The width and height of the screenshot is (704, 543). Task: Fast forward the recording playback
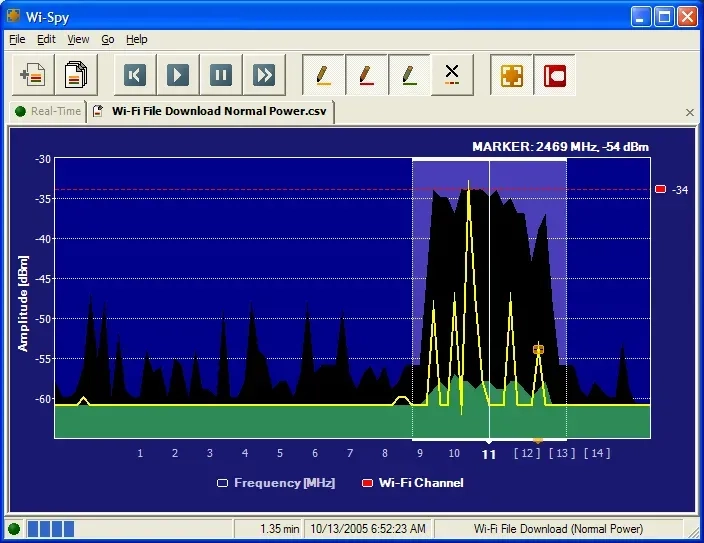pyautogui.click(x=264, y=75)
